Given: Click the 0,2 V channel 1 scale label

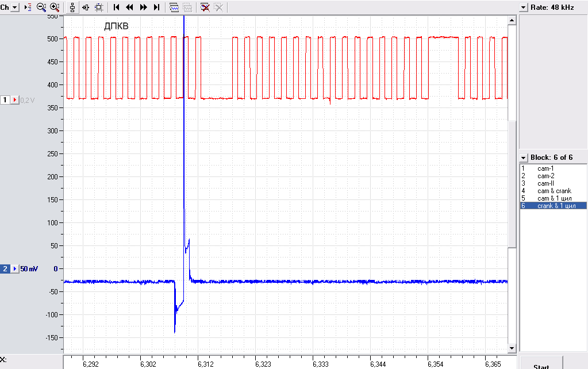Looking at the screenshot, I should [x=28, y=100].
